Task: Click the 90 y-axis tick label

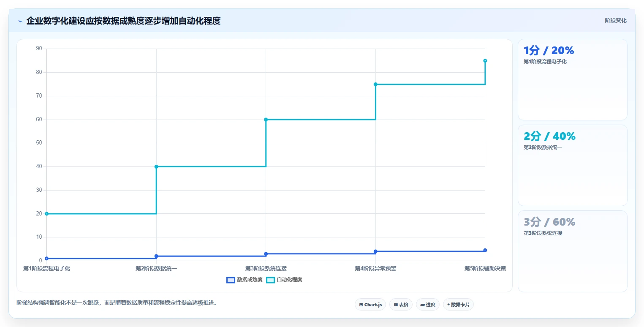Action: pyautogui.click(x=39, y=49)
